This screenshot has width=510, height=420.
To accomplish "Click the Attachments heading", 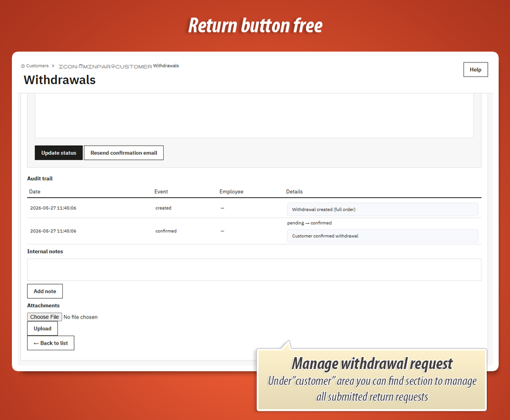I will tap(43, 306).
